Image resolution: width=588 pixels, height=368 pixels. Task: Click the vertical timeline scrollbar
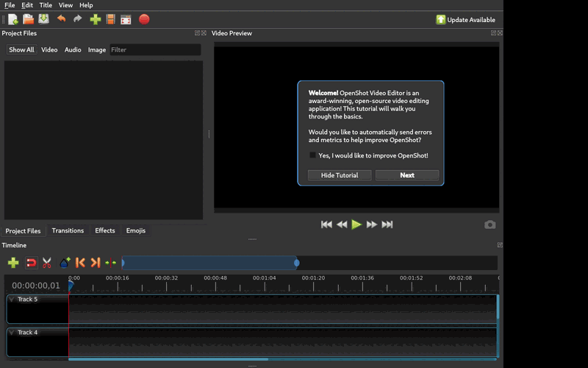tap(498, 307)
